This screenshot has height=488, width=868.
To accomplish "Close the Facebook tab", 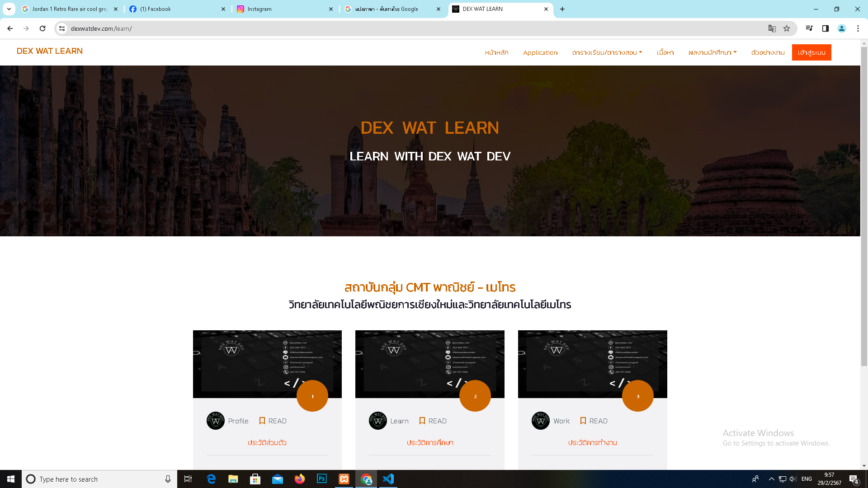I will (x=223, y=9).
